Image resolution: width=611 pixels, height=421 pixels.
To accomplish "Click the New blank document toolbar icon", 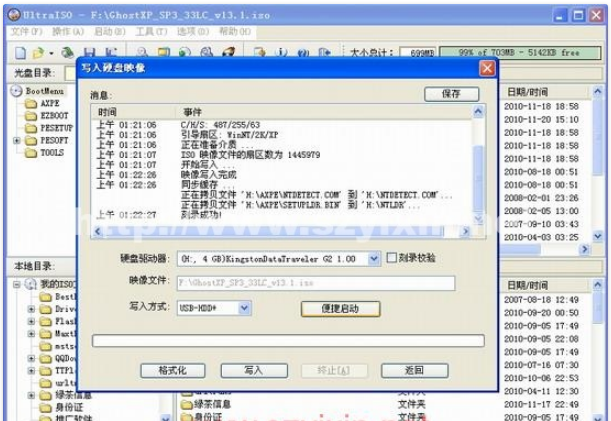I will coord(20,52).
